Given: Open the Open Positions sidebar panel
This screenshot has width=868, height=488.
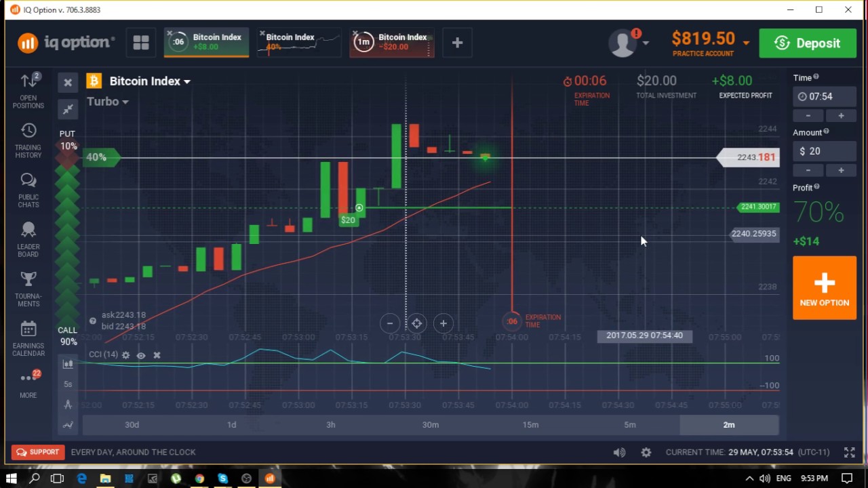Looking at the screenshot, I should point(28,90).
